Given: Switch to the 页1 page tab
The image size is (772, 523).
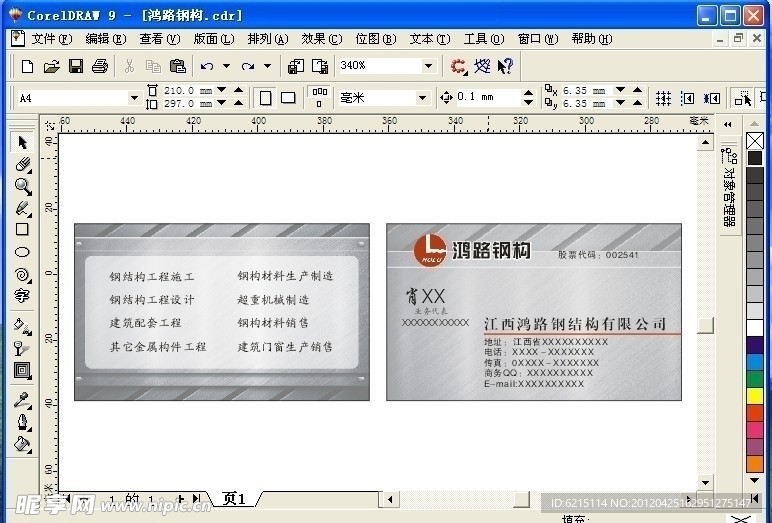Looking at the screenshot, I should (x=234, y=499).
